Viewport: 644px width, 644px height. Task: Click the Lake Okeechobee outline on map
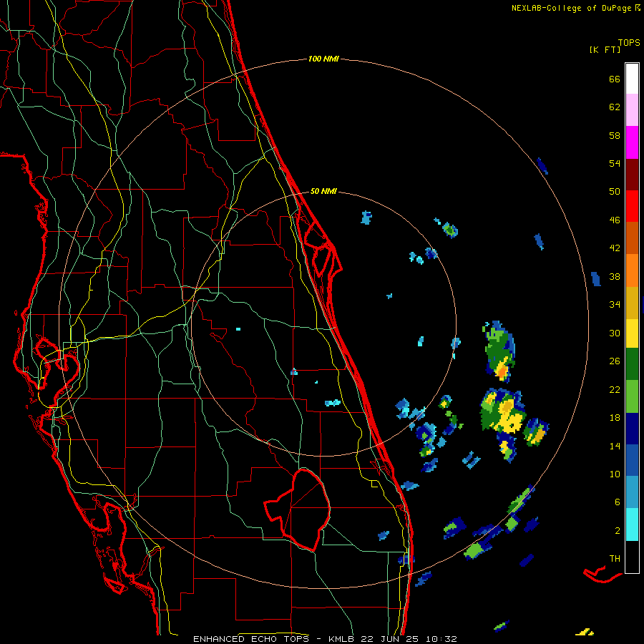pos(298,509)
